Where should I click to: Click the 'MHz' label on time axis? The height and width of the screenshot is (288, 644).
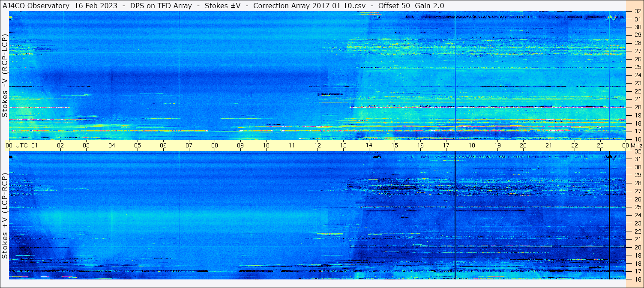tap(637, 145)
